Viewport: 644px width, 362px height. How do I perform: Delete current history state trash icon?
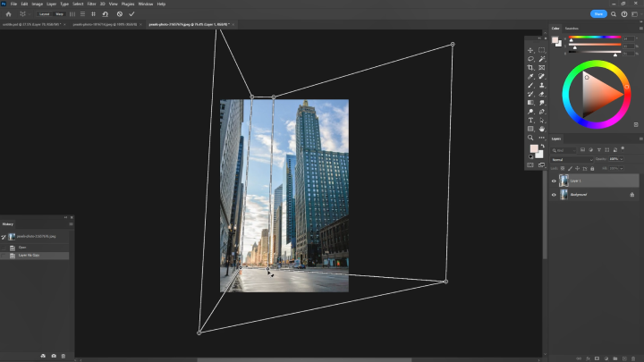64,356
